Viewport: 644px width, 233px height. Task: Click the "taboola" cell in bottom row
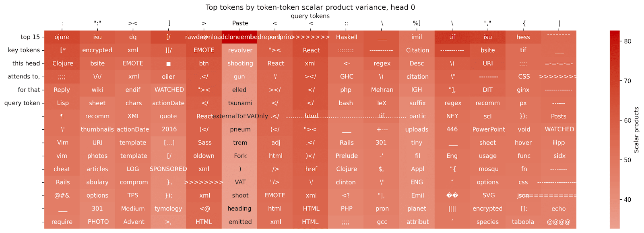pos(523,222)
